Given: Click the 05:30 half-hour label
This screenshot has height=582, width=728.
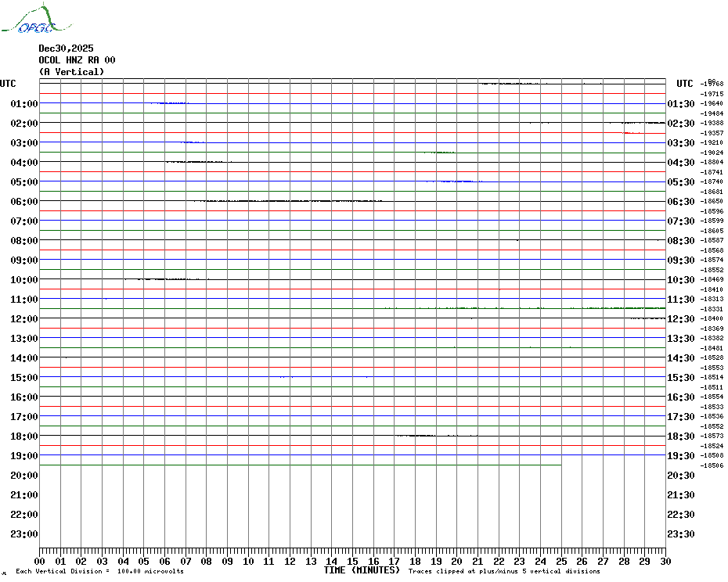Looking at the screenshot, I should tap(681, 182).
